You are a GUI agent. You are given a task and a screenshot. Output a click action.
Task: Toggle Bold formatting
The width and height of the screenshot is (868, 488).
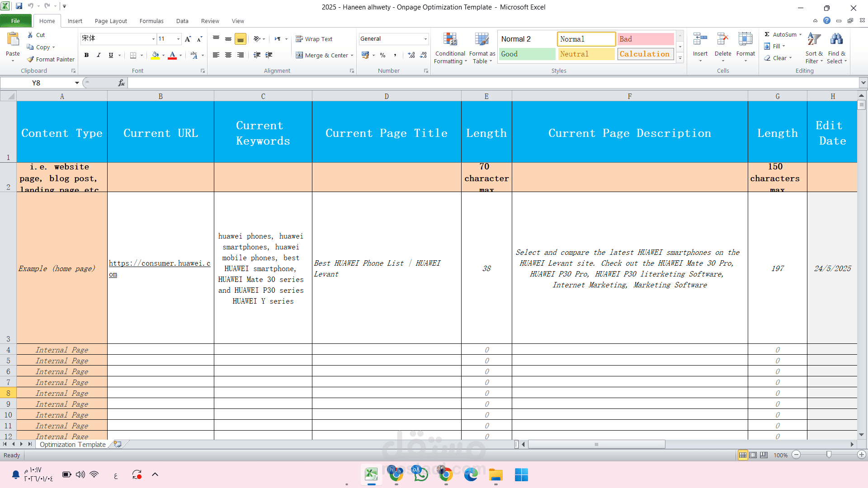tap(86, 55)
